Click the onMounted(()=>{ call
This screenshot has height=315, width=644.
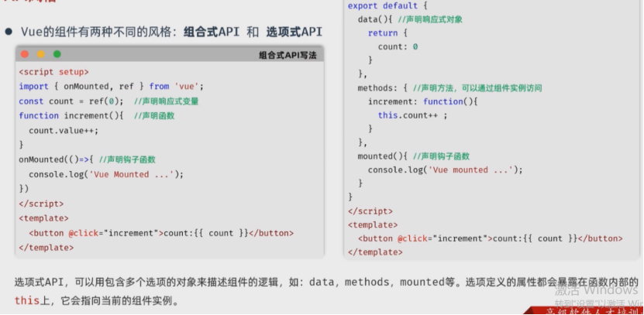pyautogui.click(x=57, y=159)
